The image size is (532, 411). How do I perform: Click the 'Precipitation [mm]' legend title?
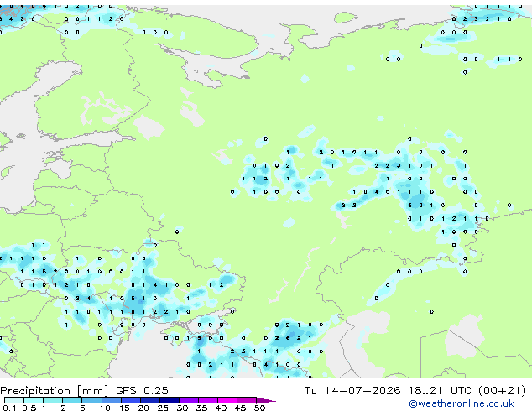click(x=55, y=391)
